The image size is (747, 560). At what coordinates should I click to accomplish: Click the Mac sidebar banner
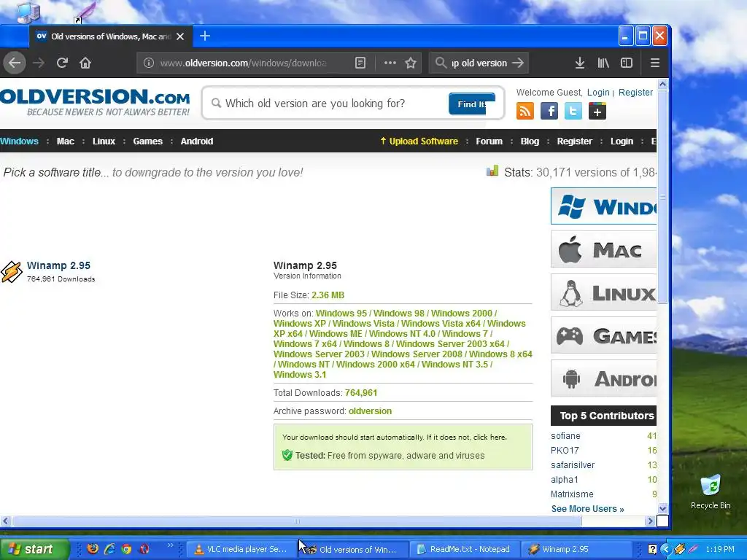603,249
